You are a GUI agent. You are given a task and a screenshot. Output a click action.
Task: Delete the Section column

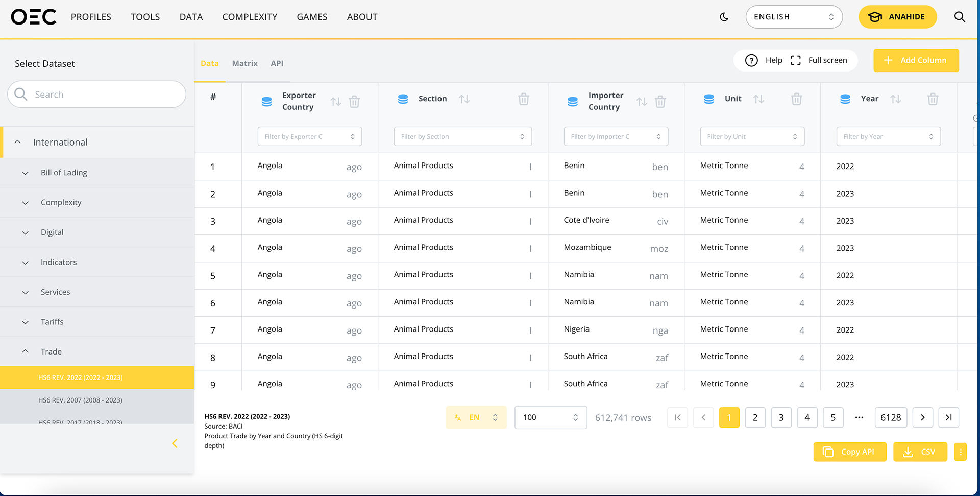pyautogui.click(x=524, y=99)
